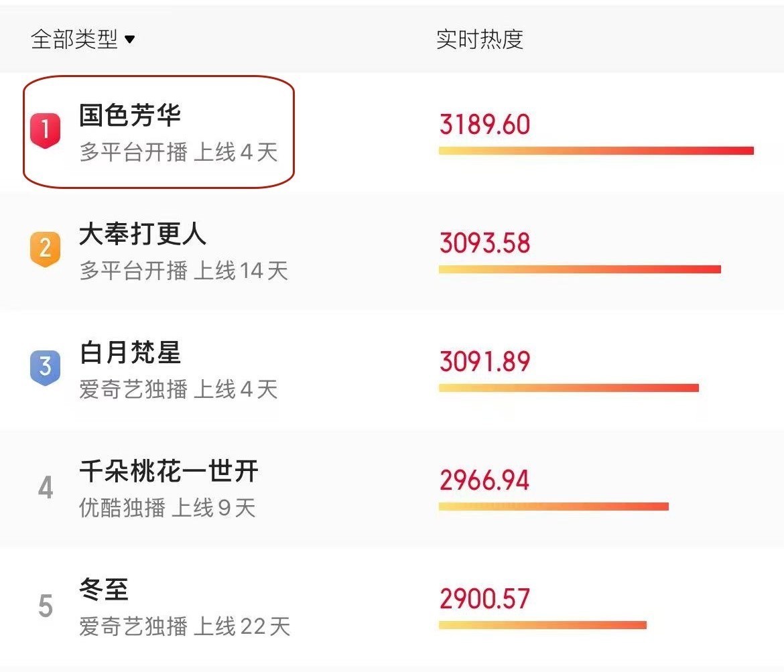Click the blue rank 3 badge
This screenshot has width=784, height=672.
pos(45,367)
